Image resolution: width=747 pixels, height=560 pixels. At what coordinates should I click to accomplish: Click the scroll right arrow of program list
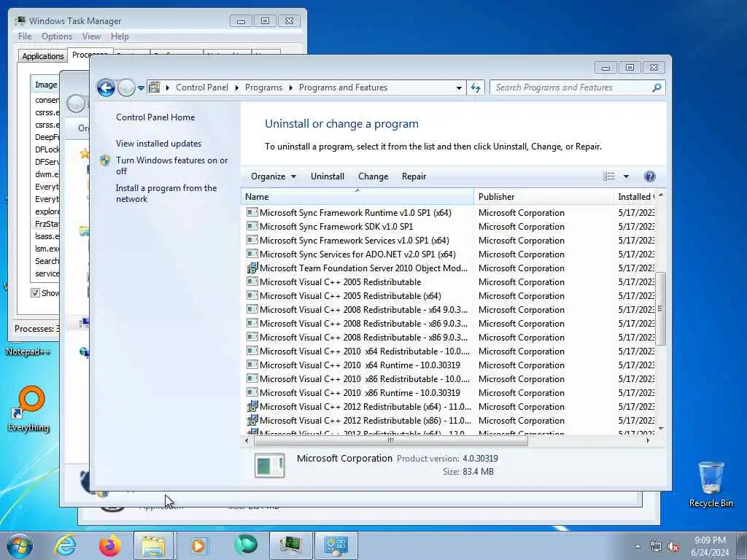click(x=648, y=441)
